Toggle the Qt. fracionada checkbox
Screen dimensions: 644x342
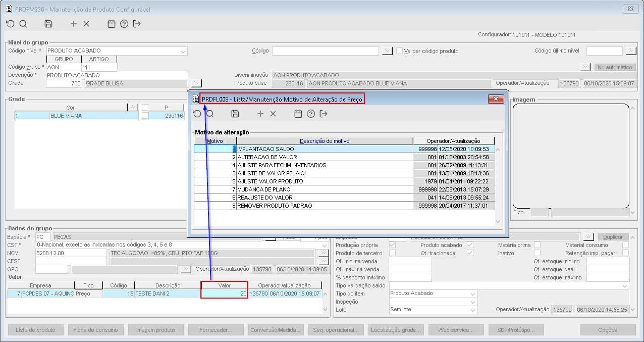click(470, 253)
